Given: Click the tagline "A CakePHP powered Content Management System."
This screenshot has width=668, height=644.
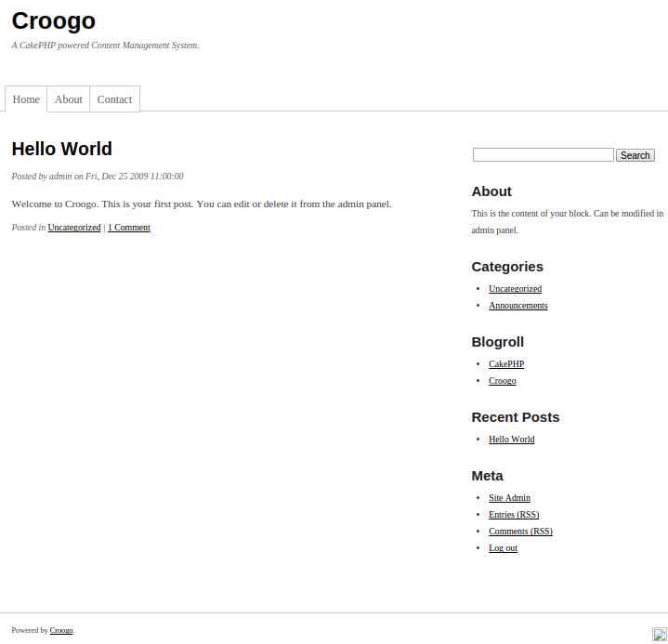Looking at the screenshot, I should 105,46.
